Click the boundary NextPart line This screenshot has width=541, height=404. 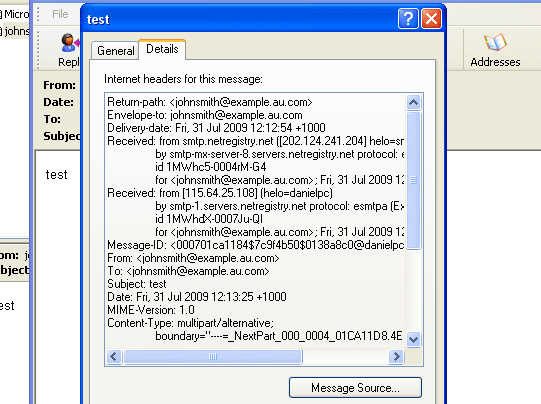point(279,336)
